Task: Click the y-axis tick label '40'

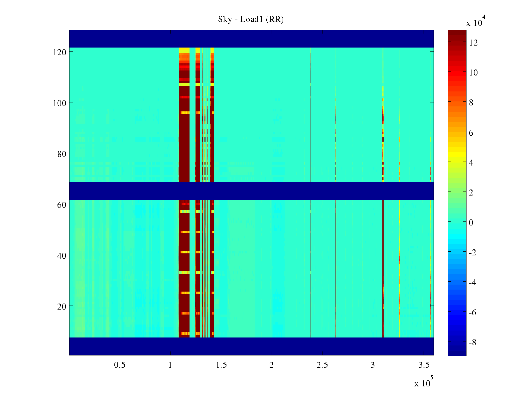Action: coord(62,256)
